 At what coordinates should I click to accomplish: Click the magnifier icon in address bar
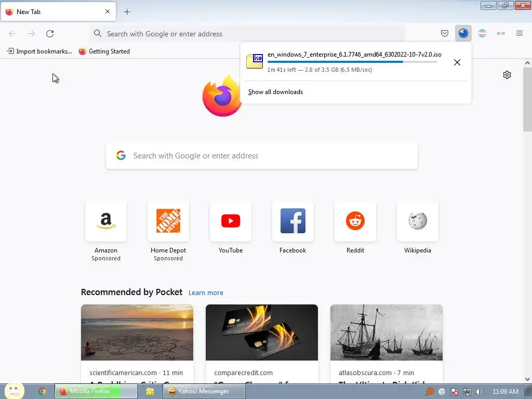click(98, 33)
